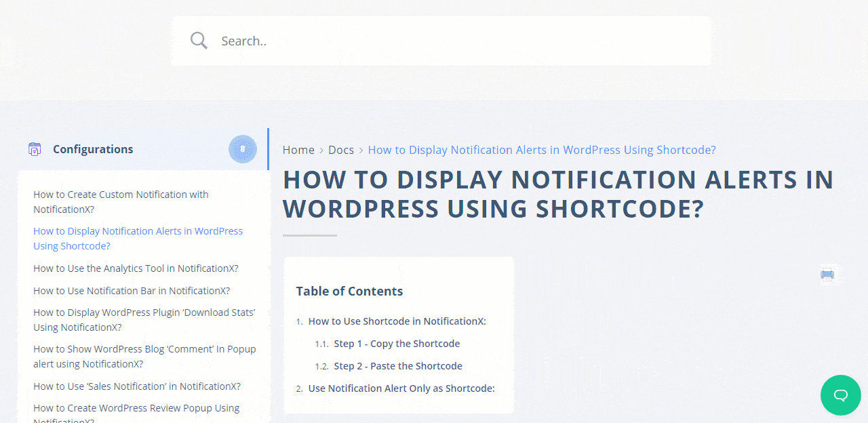Open WordPress Blog 'Comment' popup article
Screen dimensions: 868x423
click(144, 357)
